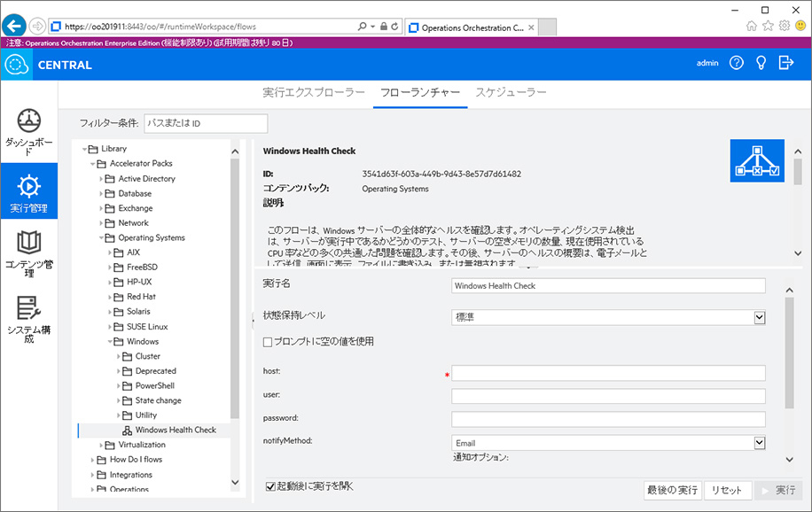Click the logout icon next to admin

785,63
